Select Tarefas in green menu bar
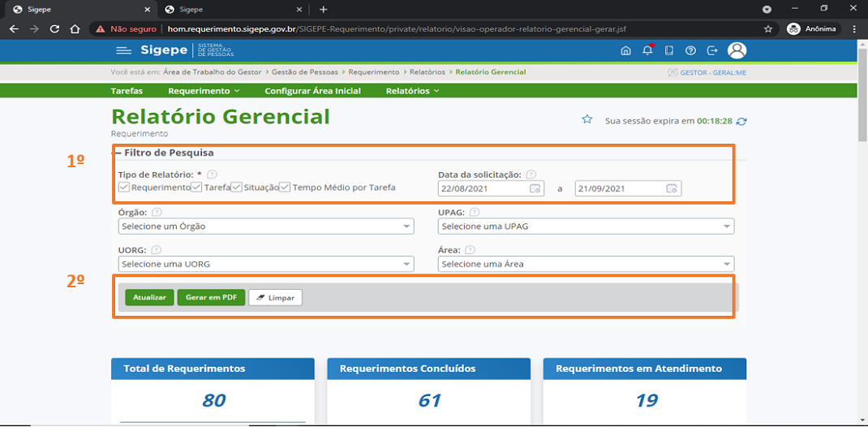This screenshot has width=868, height=427. click(x=127, y=91)
